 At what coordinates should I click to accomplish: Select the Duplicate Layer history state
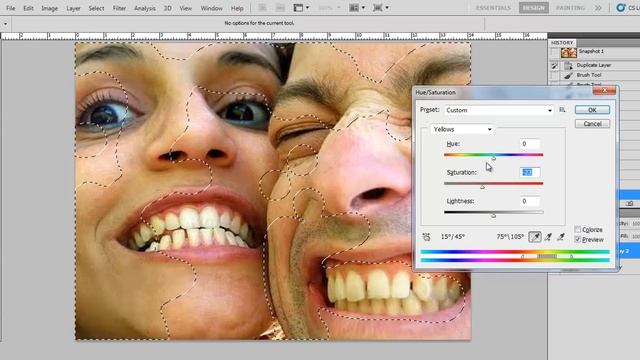[x=595, y=65]
